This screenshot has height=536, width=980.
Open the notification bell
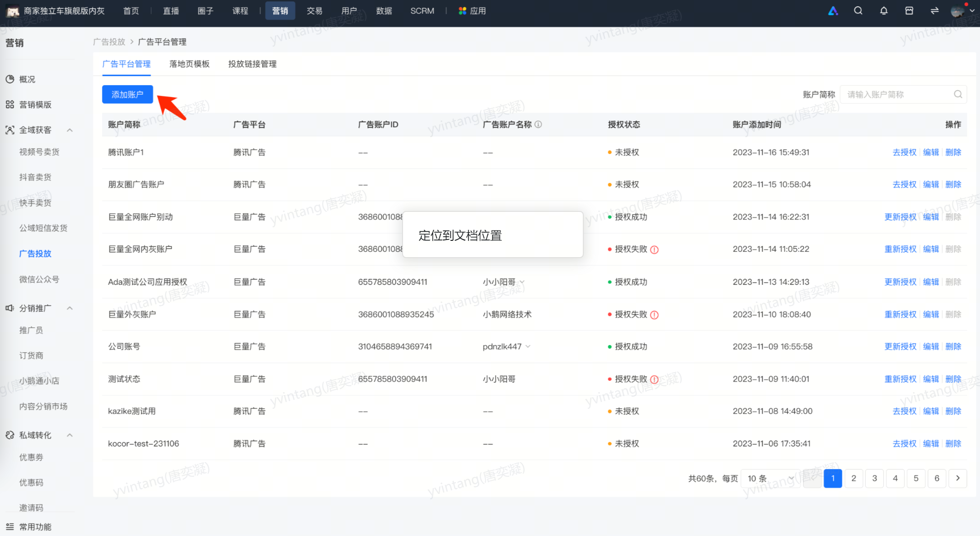pos(884,11)
